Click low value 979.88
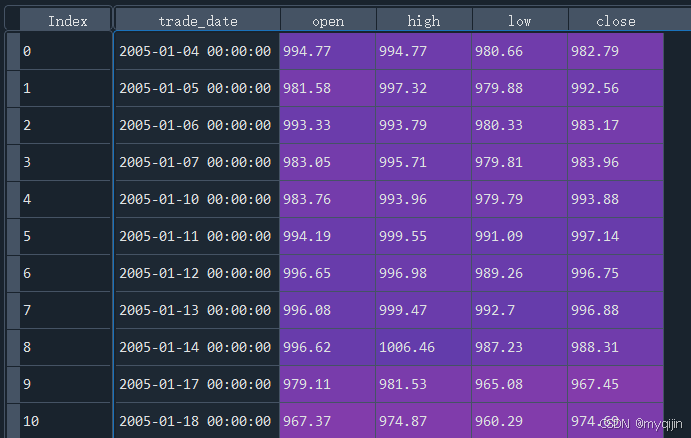Screen dimensions: 691x438 pos(520,88)
